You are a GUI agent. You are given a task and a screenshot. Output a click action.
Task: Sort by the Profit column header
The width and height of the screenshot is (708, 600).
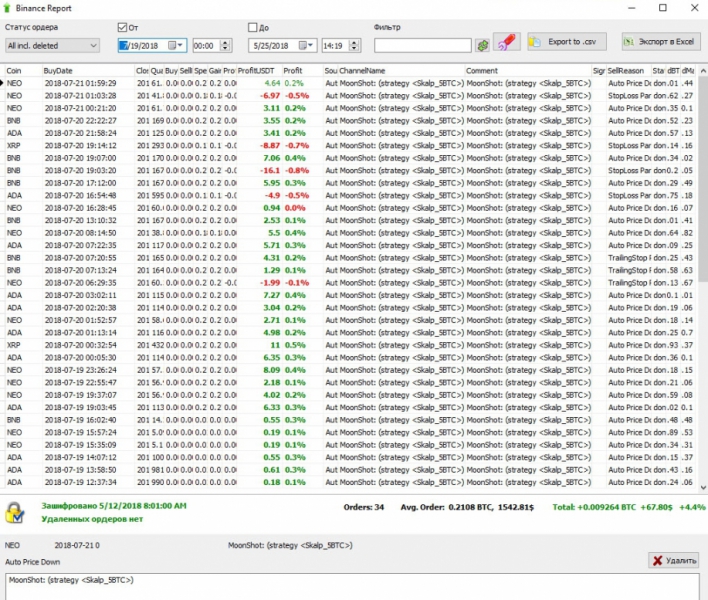[x=302, y=71]
